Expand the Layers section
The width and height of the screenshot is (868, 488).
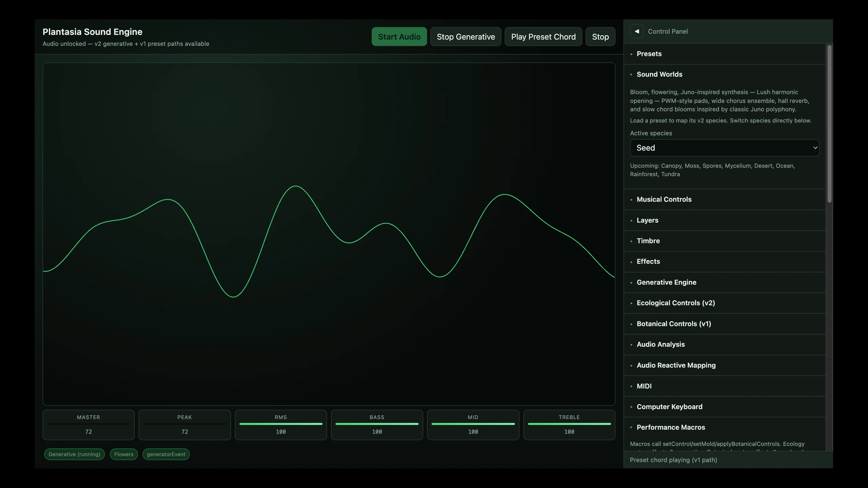pos(725,220)
